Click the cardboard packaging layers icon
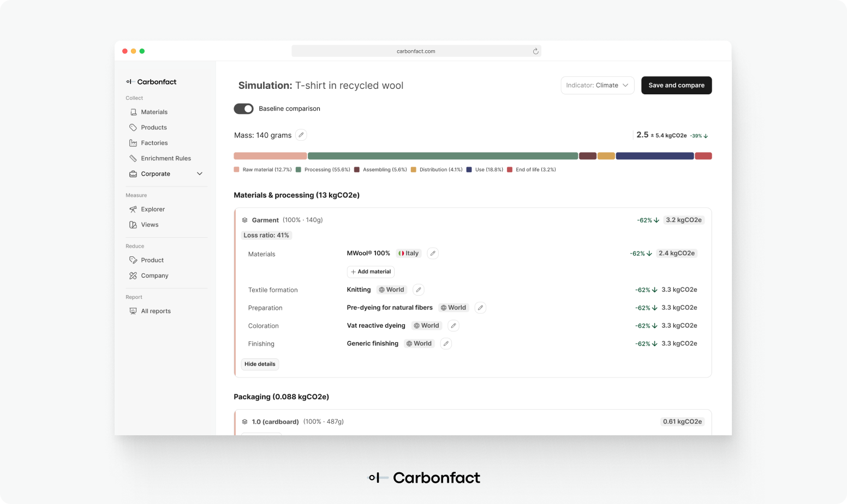This screenshot has height=504, width=847. (244, 422)
